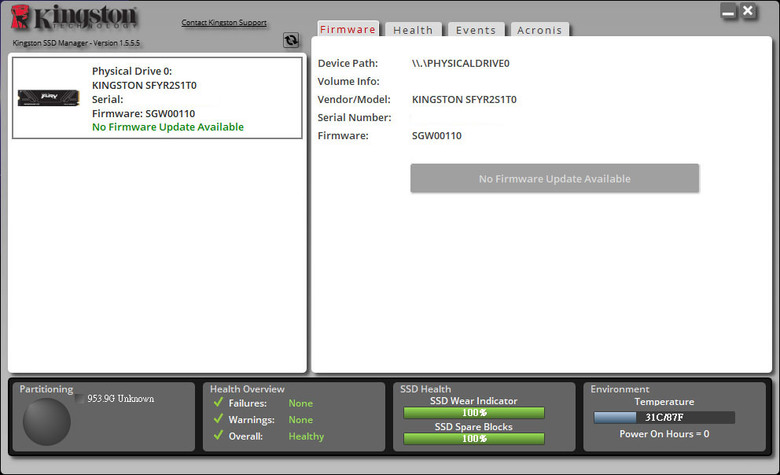Click the Temperature 31C/87F bar
Viewport: 780px width, 475px height.
[x=664, y=417]
